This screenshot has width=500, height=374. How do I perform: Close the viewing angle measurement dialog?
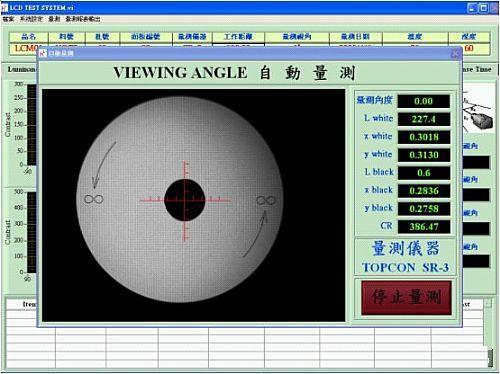tap(455, 53)
